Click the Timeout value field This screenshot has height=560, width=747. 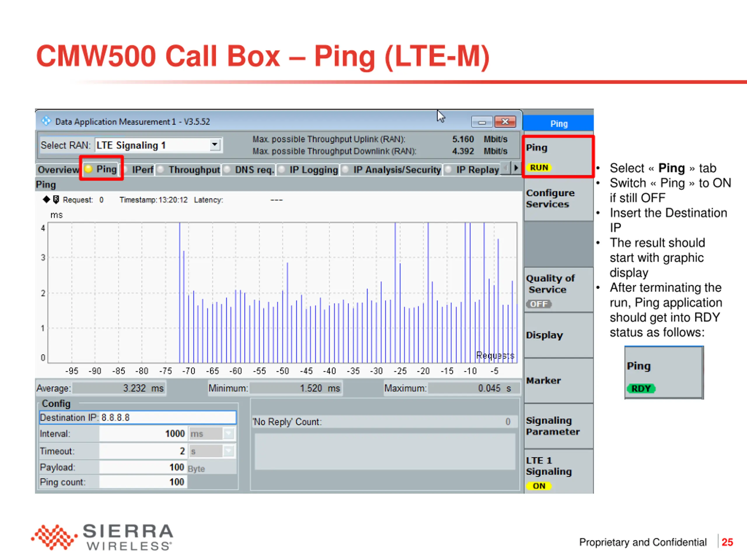[x=143, y=451]
